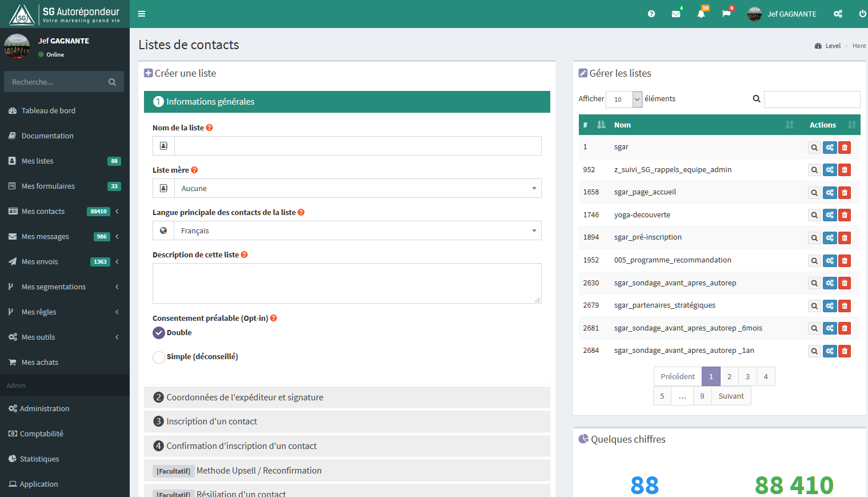This screenshot has width=868, height=497.
Task: Open the help question mark icon
Action: (x=651, y=14)
